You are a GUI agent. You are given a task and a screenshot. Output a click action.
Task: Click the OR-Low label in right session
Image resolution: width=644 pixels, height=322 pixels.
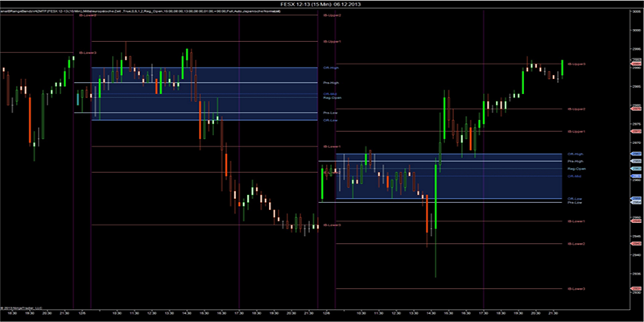coord(575,198)
